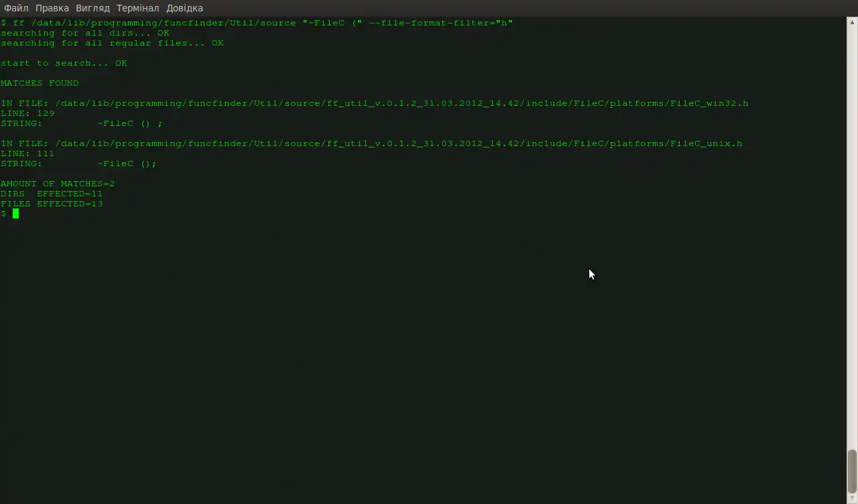Click the 'LINE: 129' text
The width and height of the screenshot is (858, 504).
point(27,113)
